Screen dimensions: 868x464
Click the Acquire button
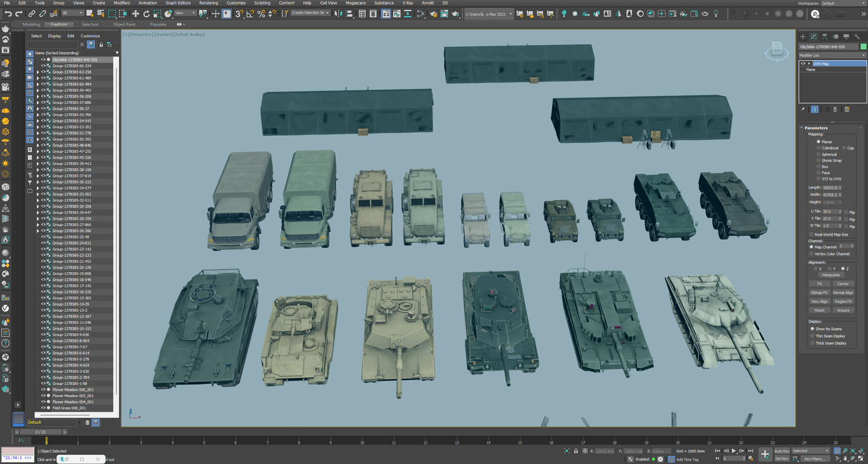pyautogui.click(x=843, y=310)
